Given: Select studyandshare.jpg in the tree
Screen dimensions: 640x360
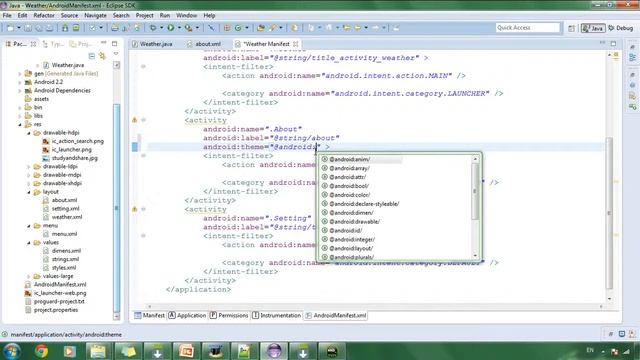Looking at the screenshot, I should tap(70, 158).
